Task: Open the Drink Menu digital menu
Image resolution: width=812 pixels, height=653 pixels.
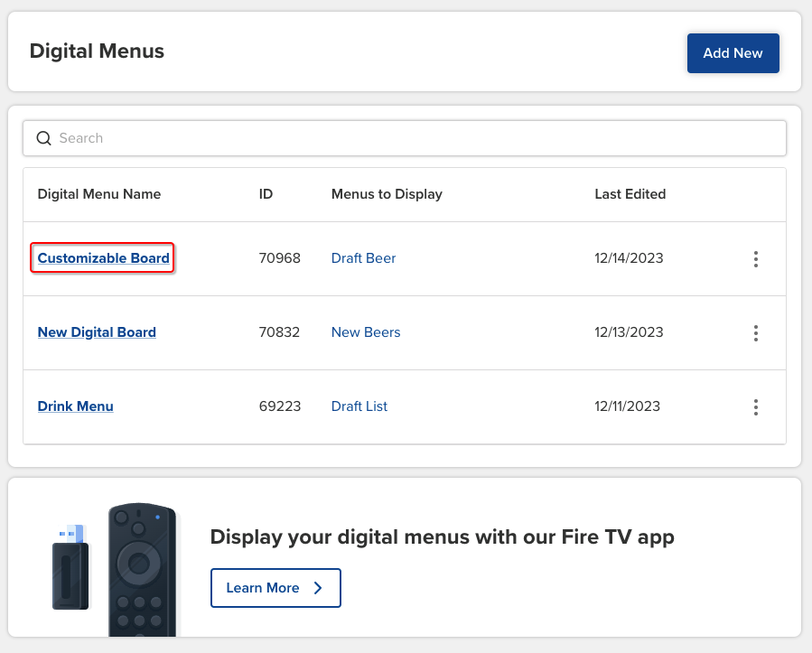Action: 75,406
